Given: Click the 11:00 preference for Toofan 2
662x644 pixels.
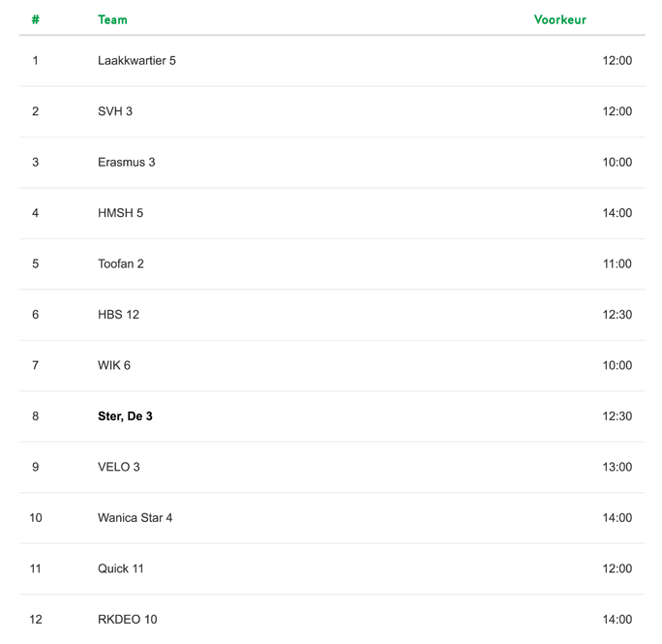Looking at the screenshot, I should pos(617,264).
